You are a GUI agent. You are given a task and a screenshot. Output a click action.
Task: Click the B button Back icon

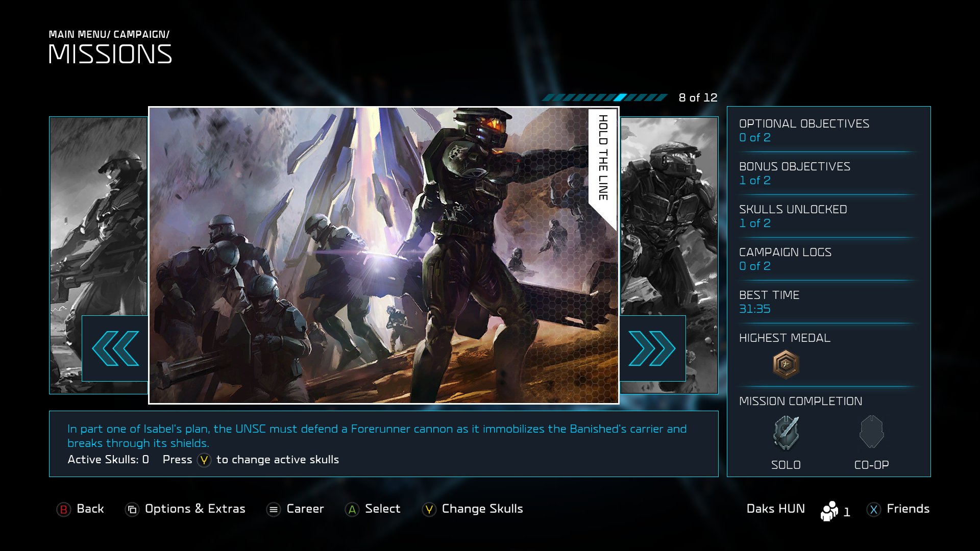(x=64, y=509)
